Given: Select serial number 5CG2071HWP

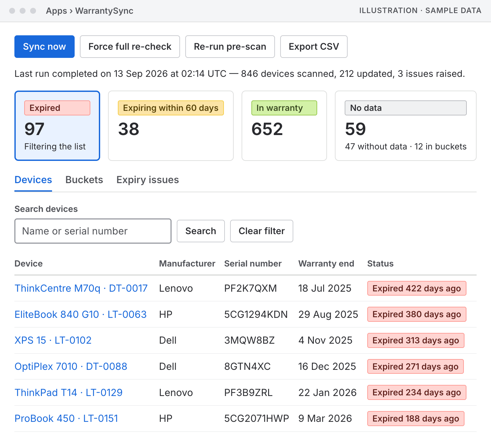Looking at the screenshot, I should 257,419.
